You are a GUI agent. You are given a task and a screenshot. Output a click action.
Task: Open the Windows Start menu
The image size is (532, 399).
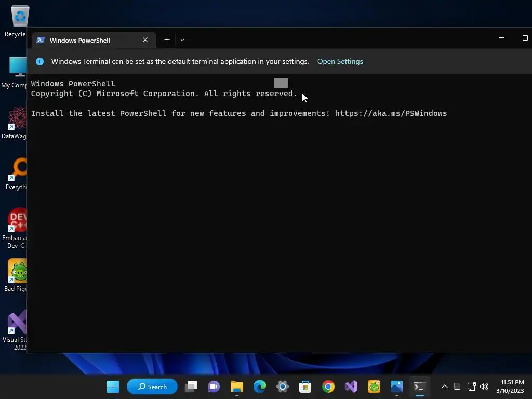113,387
